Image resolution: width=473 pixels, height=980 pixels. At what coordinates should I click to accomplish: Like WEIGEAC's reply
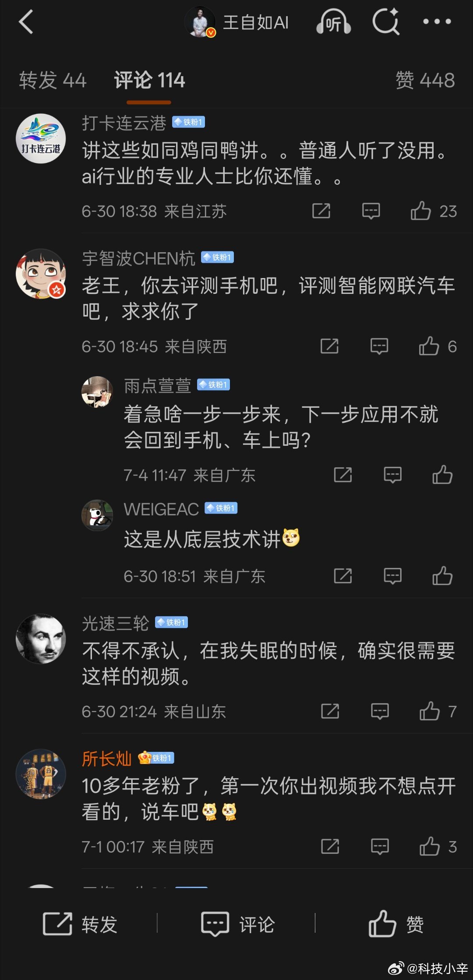(442, 576)
